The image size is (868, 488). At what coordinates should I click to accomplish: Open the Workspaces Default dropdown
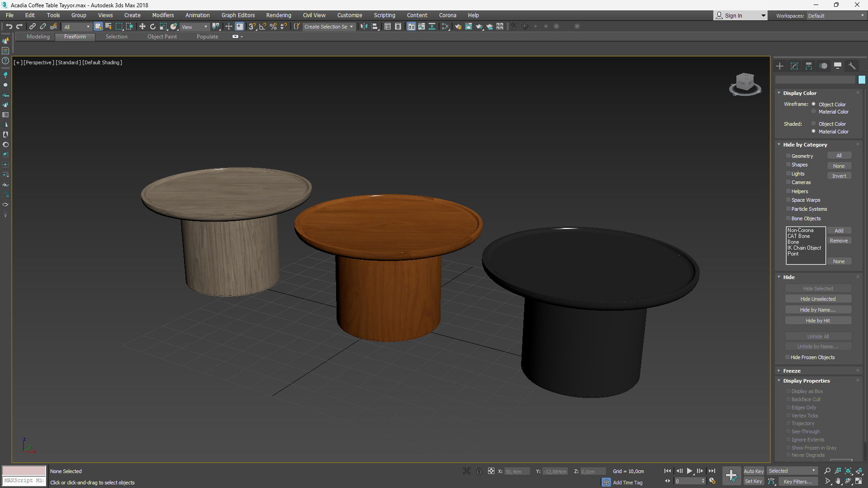click(x=836, y=16)
